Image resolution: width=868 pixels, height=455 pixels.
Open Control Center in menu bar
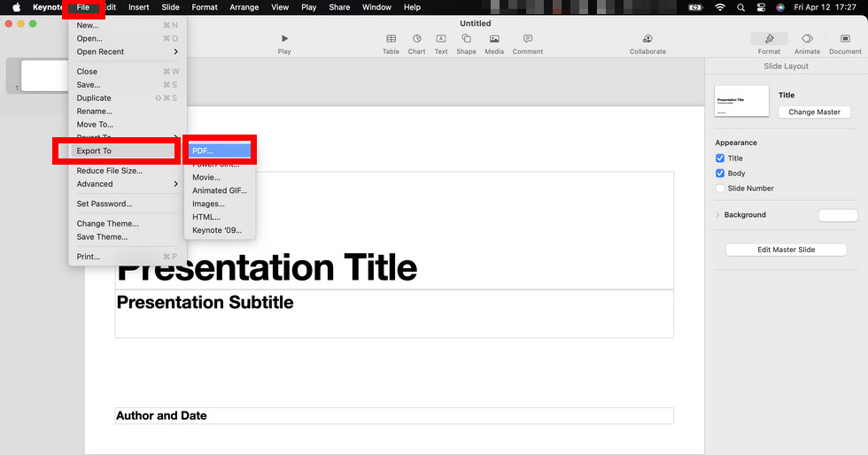pos(761,7)
